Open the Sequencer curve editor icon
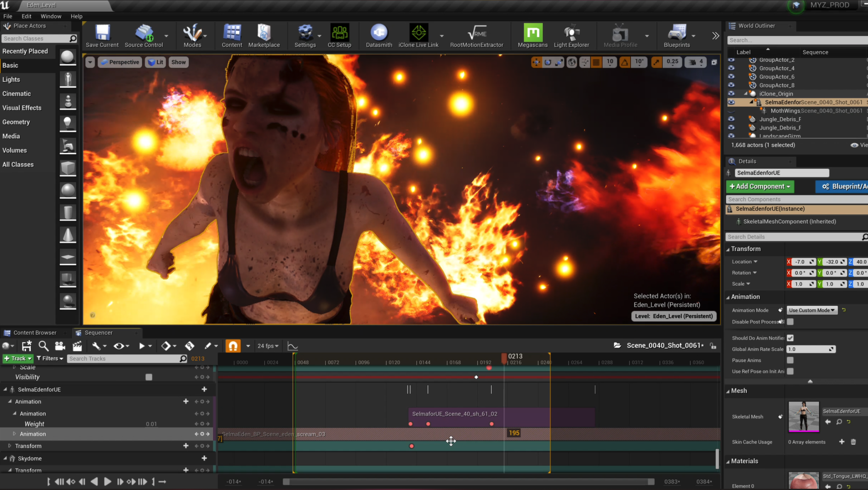The image size is (868, 490). pyautogui.click(x=292, y=346)
